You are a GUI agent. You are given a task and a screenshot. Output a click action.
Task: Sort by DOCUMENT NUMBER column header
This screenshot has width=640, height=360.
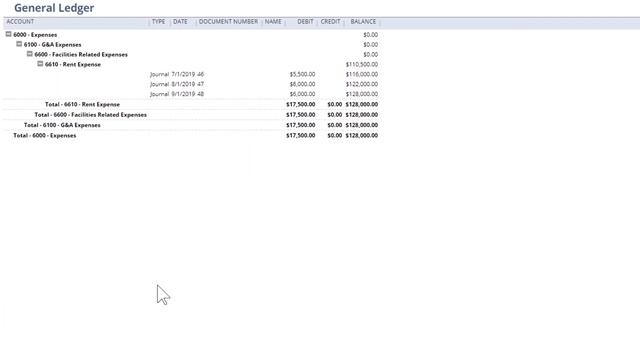(x=228, y=22)
